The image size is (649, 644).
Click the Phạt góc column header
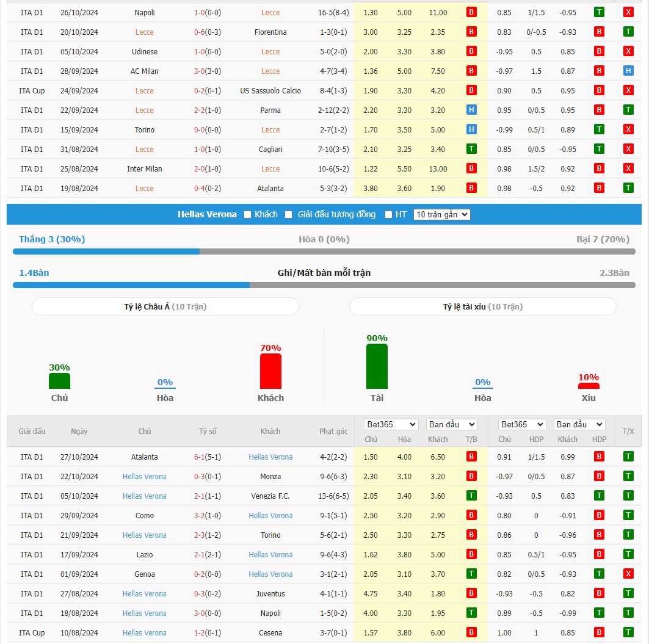(333, 432)
